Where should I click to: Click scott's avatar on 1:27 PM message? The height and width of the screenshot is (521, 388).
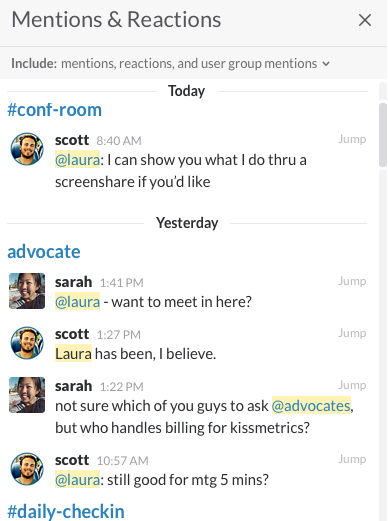27,343
